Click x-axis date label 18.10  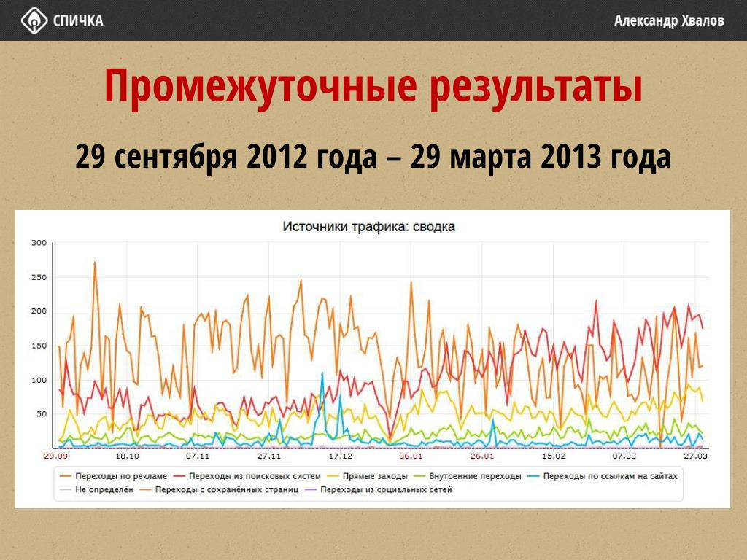pyautogui.click(x=127, y=456)
